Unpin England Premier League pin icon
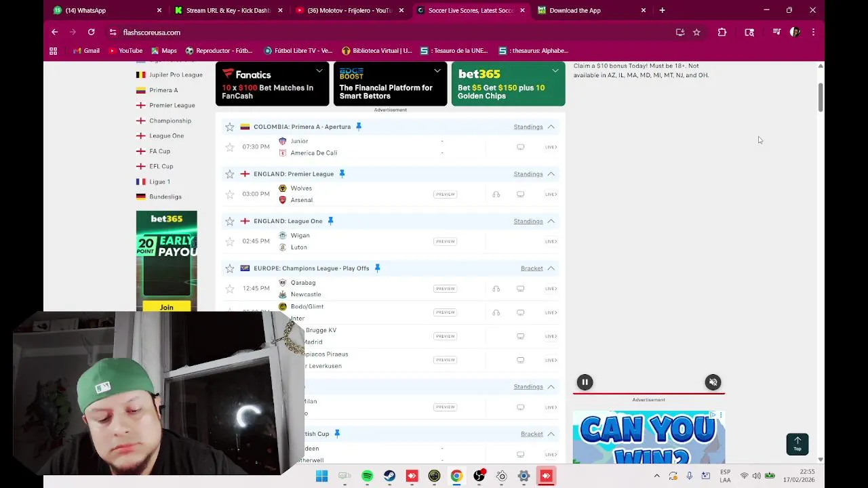868x488 pixels. click(x=342, y=174)
